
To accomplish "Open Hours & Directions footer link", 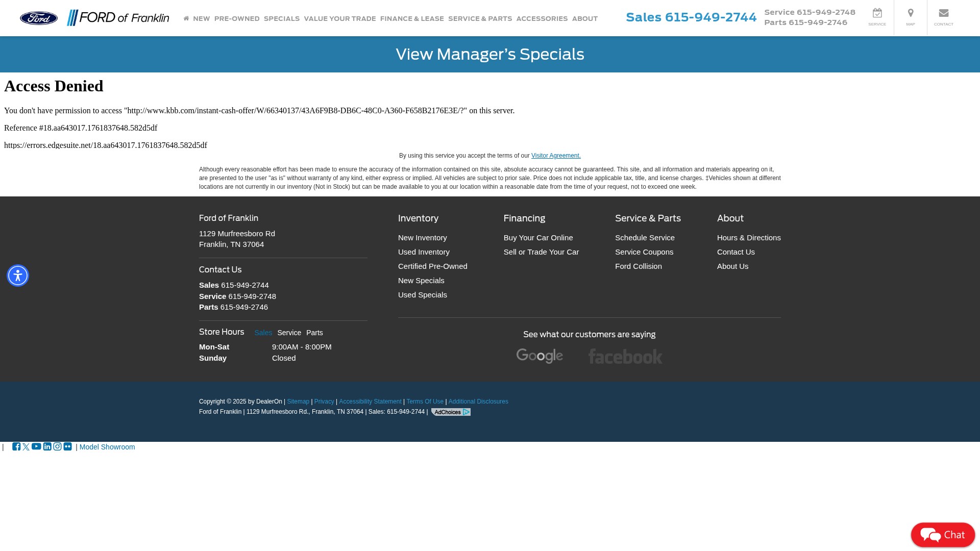I will (x=749, y=238).
